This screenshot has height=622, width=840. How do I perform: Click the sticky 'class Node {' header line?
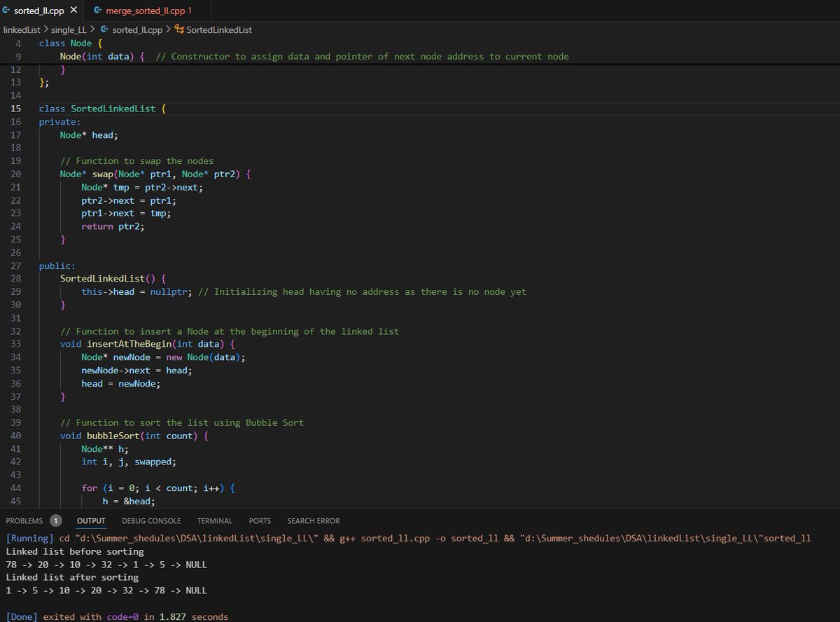coord(71,43)
